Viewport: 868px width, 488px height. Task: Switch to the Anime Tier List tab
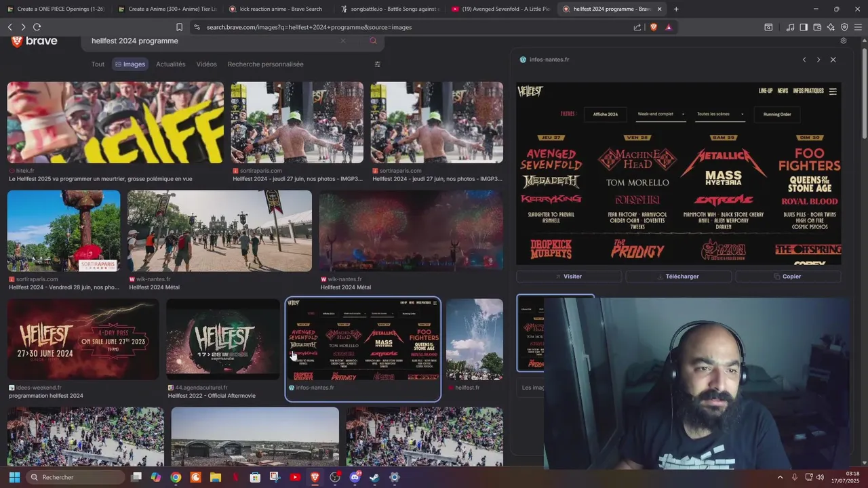point(167,9)
